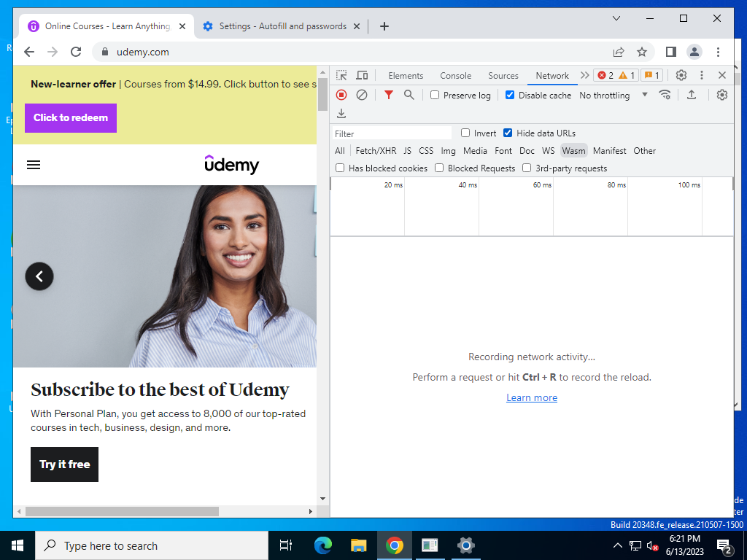
Task: Open Network panel settings gear
Action: coord(721,95)
